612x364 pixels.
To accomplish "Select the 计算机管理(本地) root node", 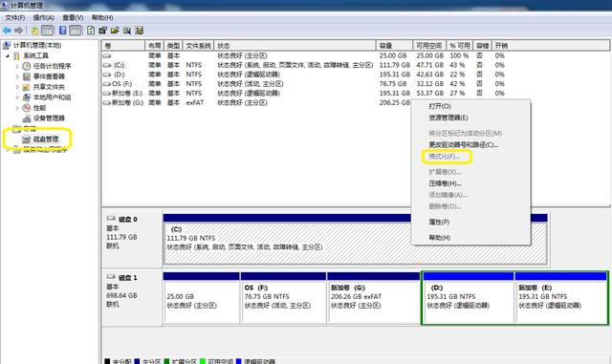I will point(37,45).
